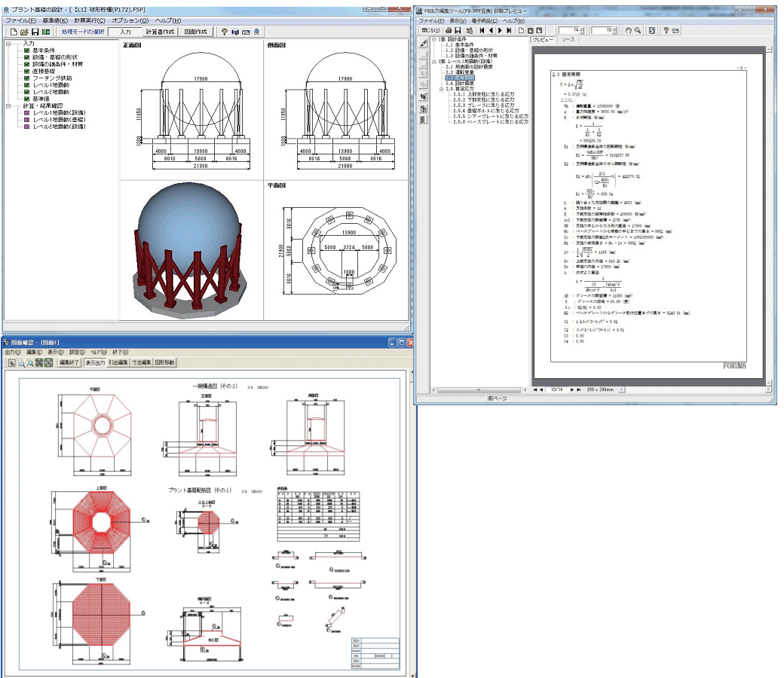Go to the next page in the print preview toolbar

500,30
